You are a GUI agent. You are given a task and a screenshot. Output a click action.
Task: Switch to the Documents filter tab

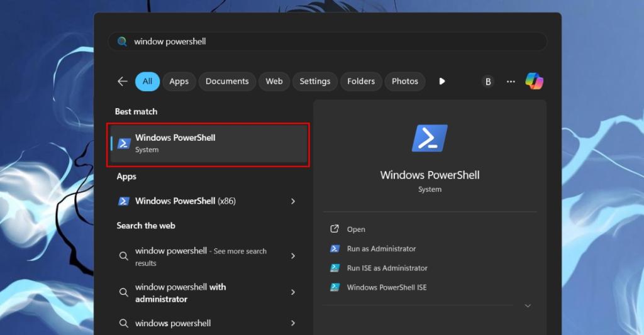pos(227,81)
